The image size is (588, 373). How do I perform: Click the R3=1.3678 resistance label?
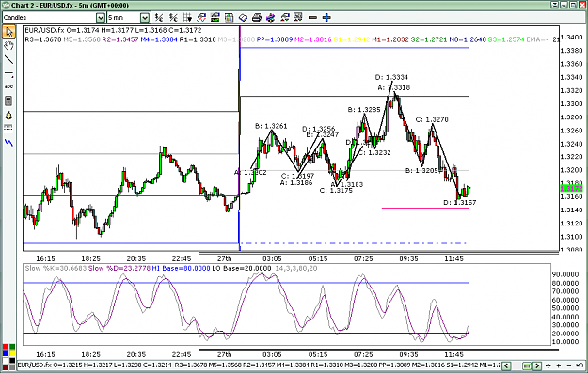[43, 39]
